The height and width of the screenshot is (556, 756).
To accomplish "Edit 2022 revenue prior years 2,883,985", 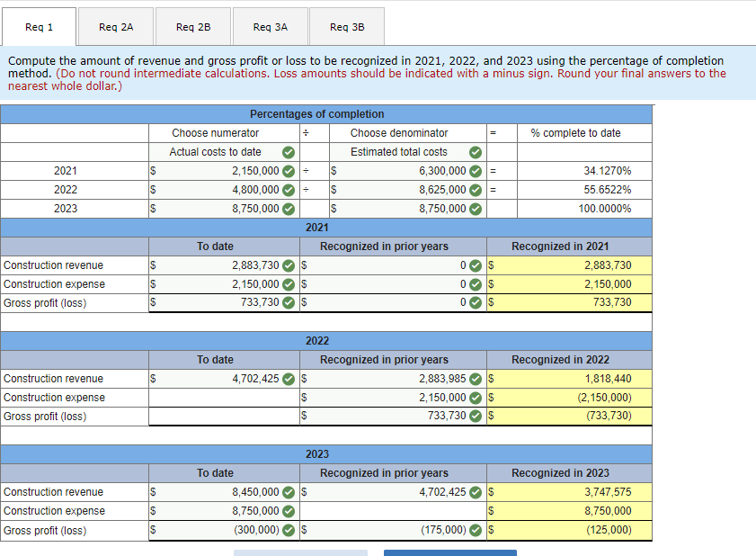I will (393, 379).
